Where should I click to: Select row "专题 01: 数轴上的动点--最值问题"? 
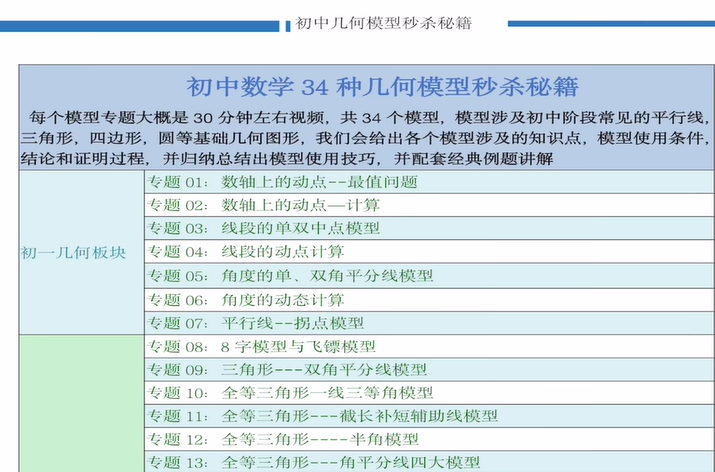[430, 182]
